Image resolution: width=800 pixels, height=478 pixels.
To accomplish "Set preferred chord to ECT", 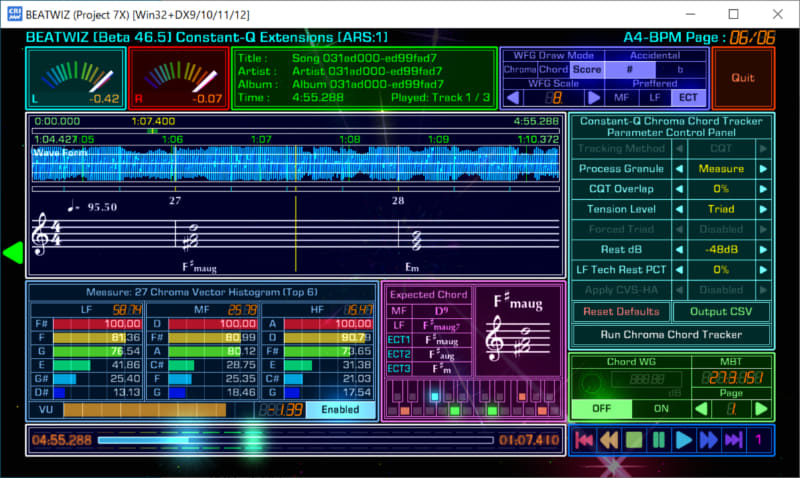I will click(688, 97).
